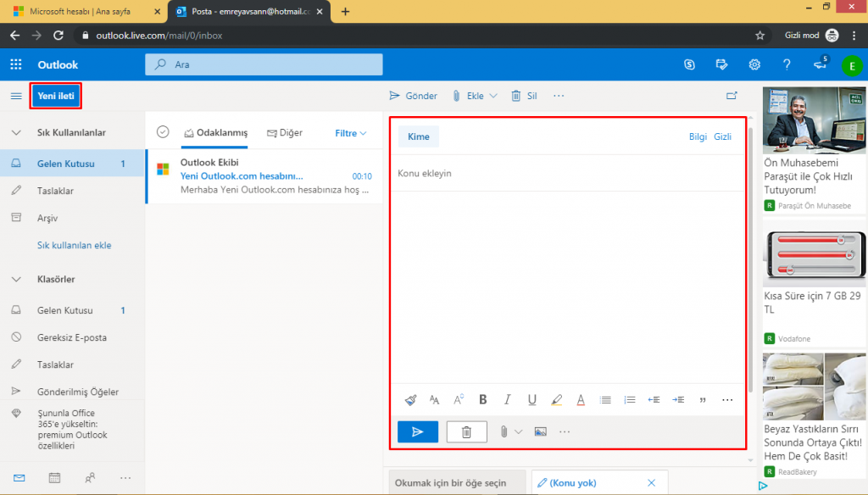Screen dimensions: 868x495
Task: Expand the Ekle attachment dropdown
Action: [493, 96]
